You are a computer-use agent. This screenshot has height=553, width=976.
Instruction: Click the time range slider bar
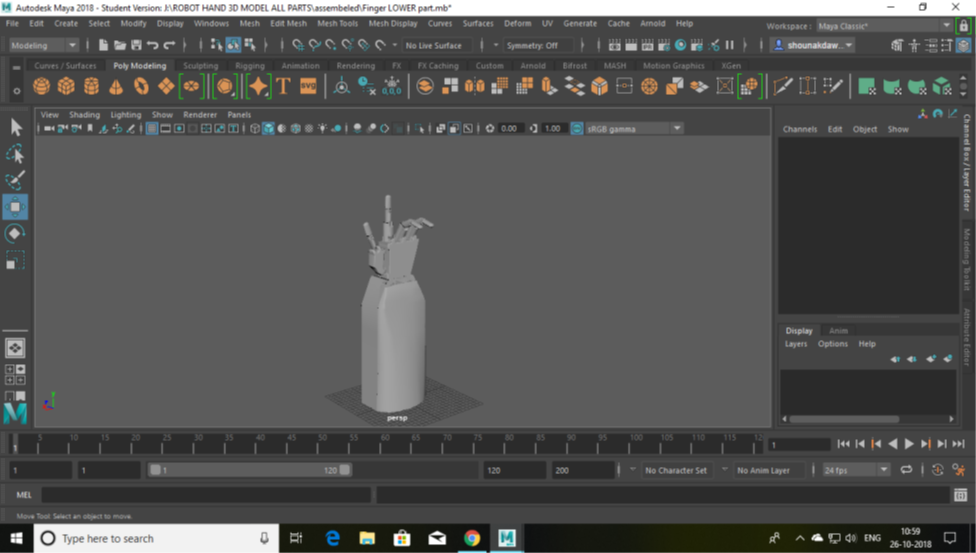point(248,470)
